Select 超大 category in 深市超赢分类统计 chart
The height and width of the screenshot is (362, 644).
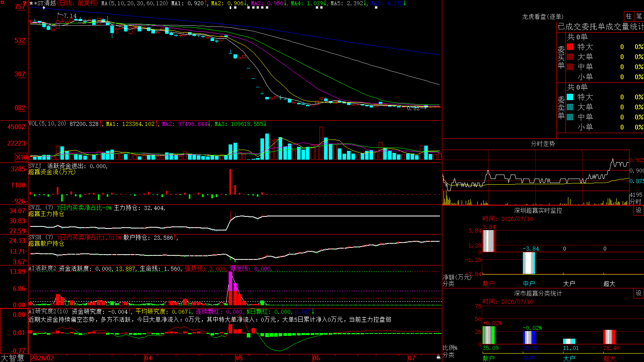pos(609,358)
